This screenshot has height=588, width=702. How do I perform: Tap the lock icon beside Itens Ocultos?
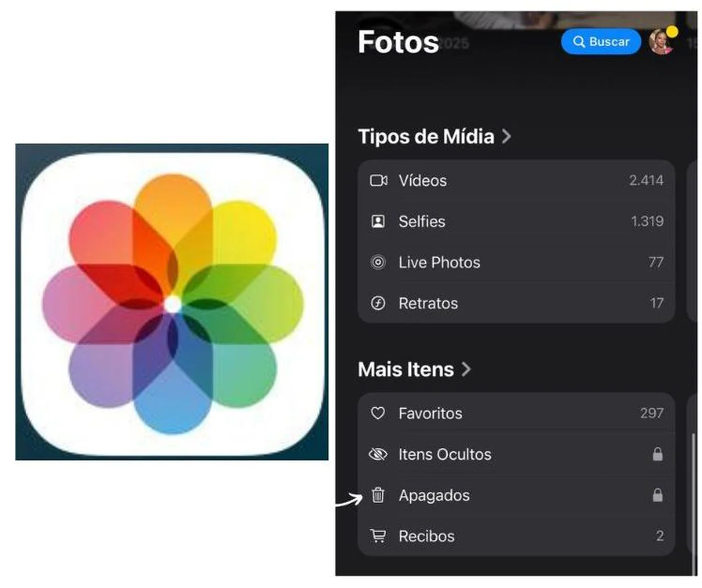(x=657, y=454)
